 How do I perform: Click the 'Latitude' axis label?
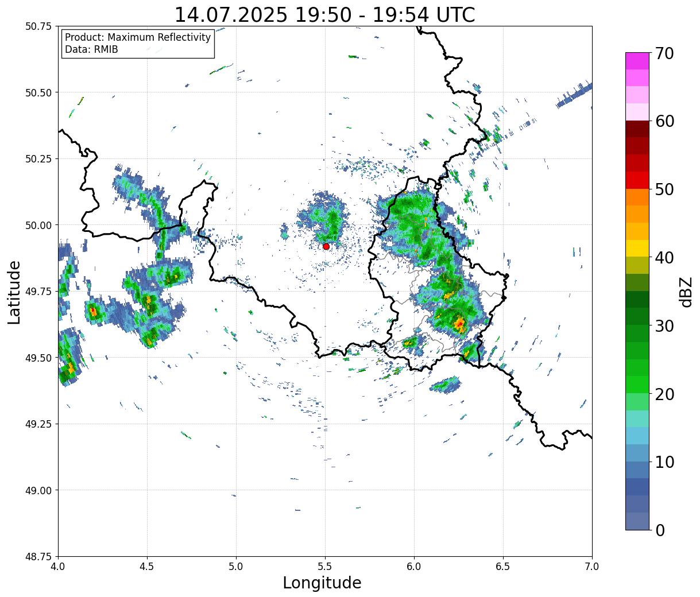14,292
